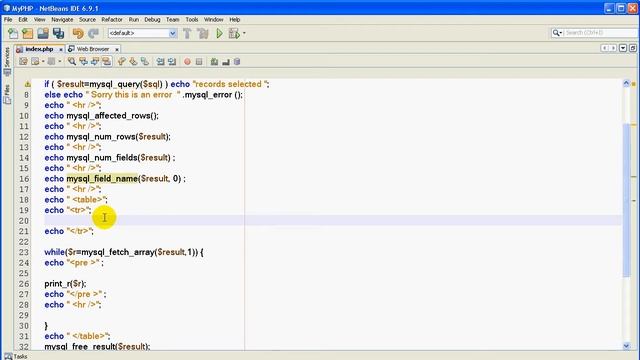The image size is (640, 360).
Task: Click Shift Line Left editor icon
Action: (160, 62)
